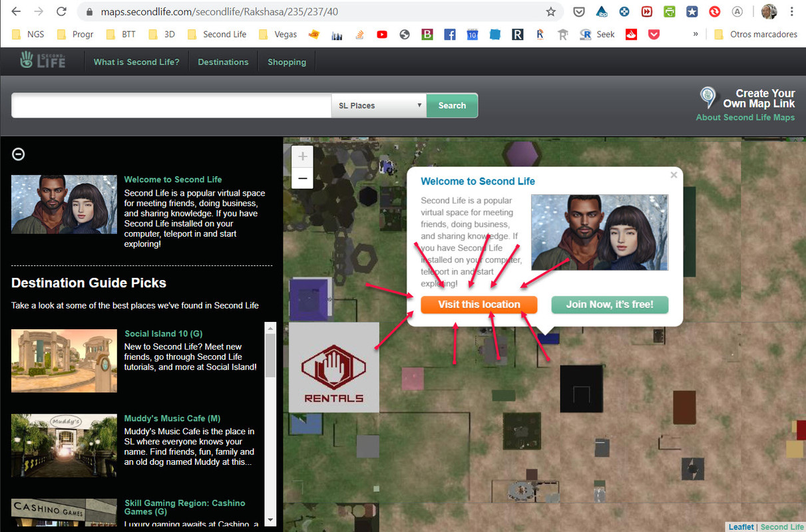Open the graduation cap bookmark
806x532 pixels.
click(562, 35)
